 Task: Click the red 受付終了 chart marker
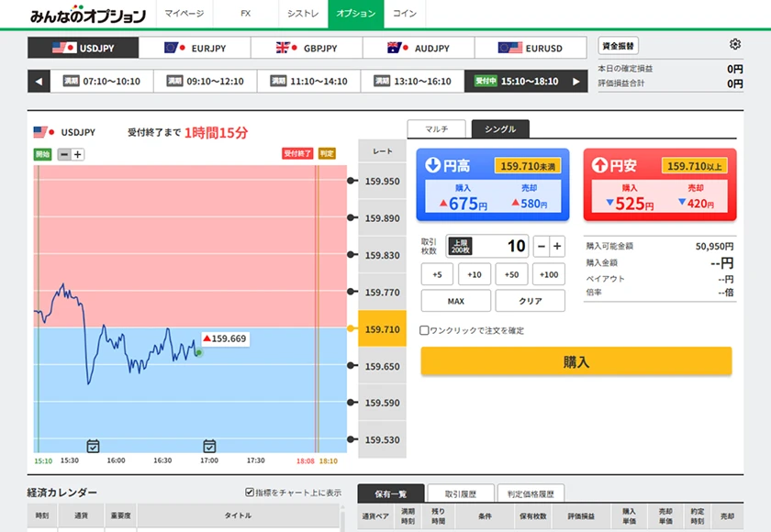297,153
